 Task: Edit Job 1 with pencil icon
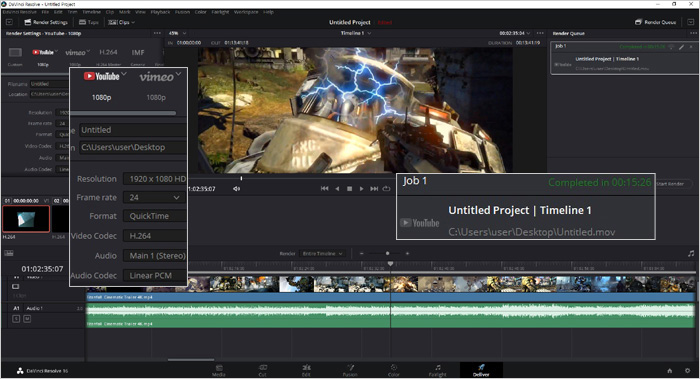point(682,46)
